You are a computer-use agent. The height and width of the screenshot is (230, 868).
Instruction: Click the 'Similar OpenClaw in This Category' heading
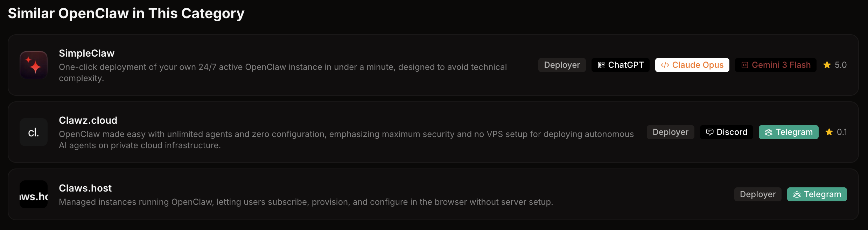coord(126,13)
